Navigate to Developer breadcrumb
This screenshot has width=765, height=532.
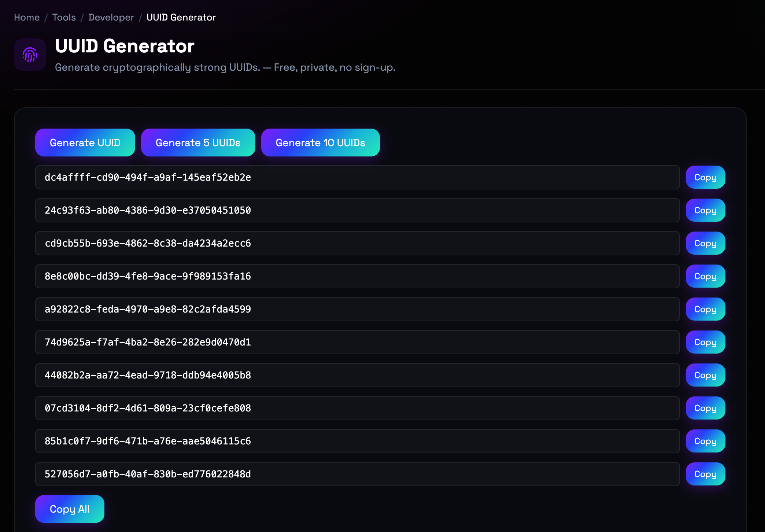click(111, 17)
